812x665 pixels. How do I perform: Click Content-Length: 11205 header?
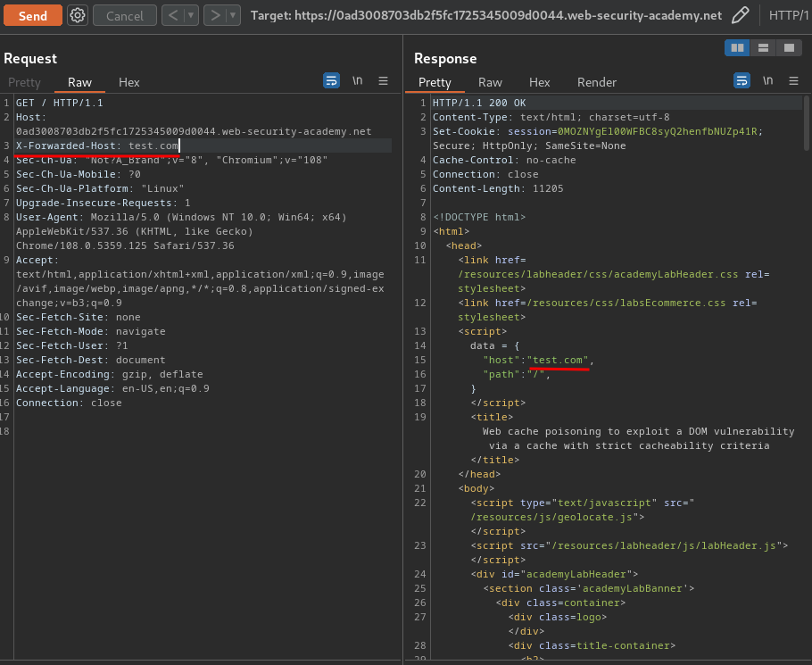tap(498, 188)
